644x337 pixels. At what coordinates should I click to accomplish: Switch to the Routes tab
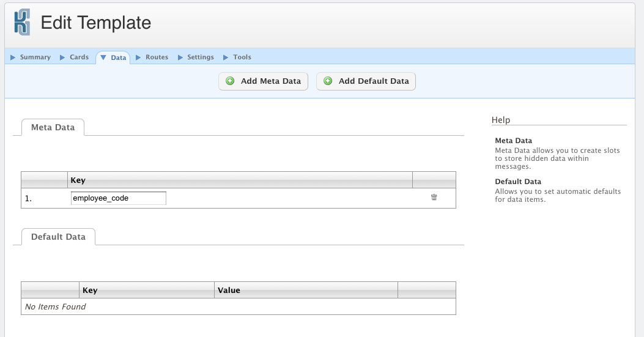[157, 57]
